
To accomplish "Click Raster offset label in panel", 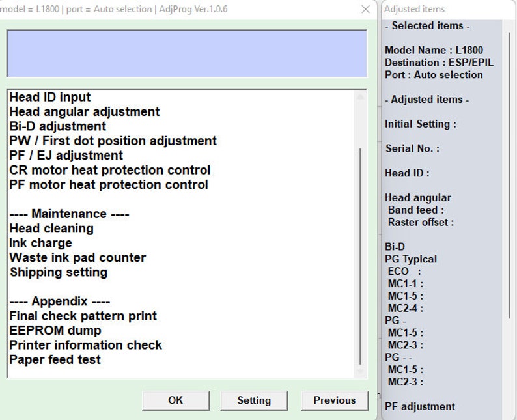I will 421,222.
